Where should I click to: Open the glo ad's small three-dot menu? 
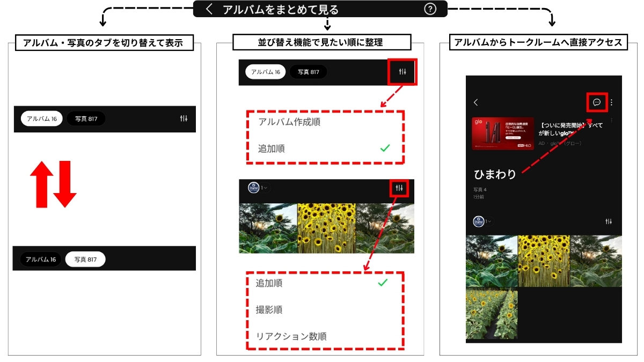pos(611,121)
